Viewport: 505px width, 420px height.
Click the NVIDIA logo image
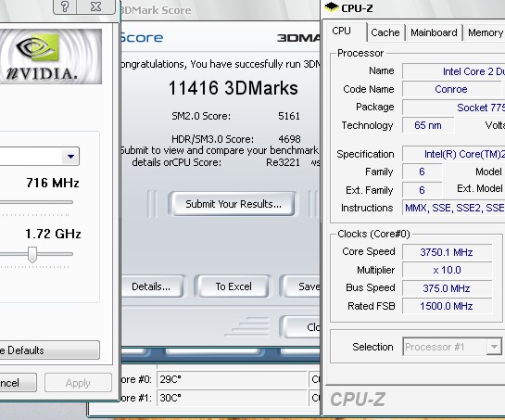point(51,57)
